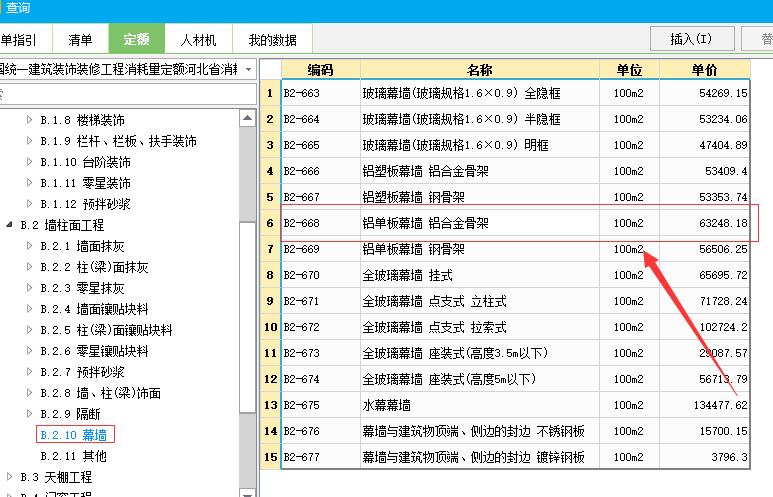This screenshot has width=773, height=497.
Task: Click row number 1 header
Action: click(270, 93)
